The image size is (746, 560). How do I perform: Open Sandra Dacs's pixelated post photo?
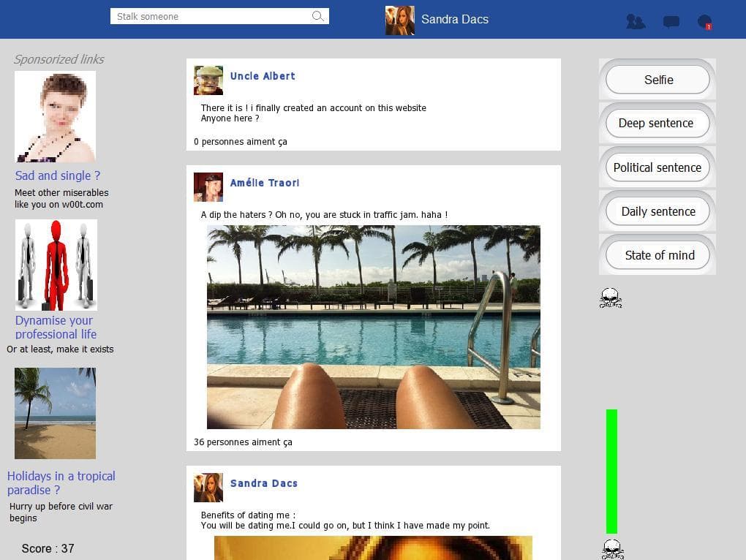click(x=373, y=548)
